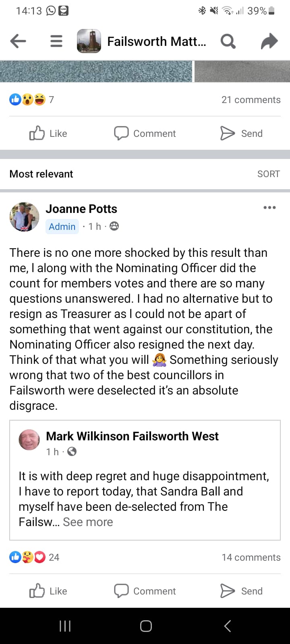Viewport: 290px width, 644px height.
Task: Open the Failsworth Matters group title
Action: 157,41
